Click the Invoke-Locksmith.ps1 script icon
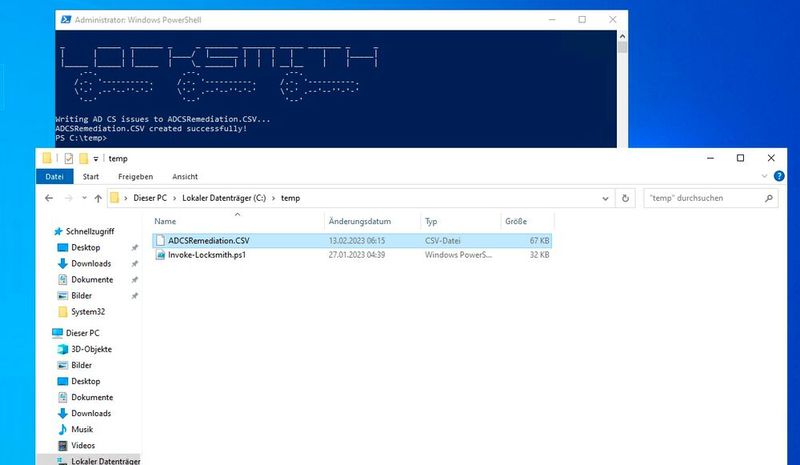 [x=160, y=255]
